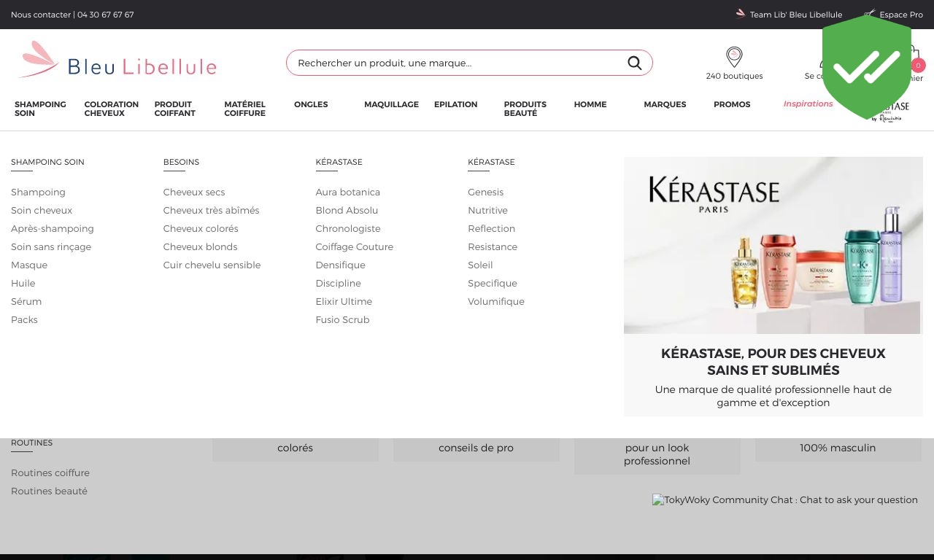This screenshot has height=560, width=934.
Task: Select Soin cheveux link
Action: point(42,210)
